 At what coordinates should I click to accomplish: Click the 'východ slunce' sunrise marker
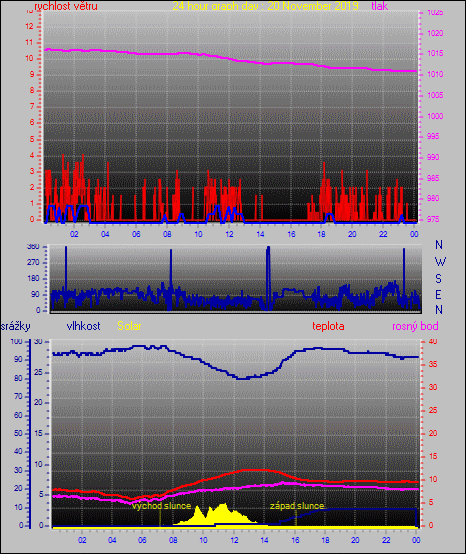[161, 506]
